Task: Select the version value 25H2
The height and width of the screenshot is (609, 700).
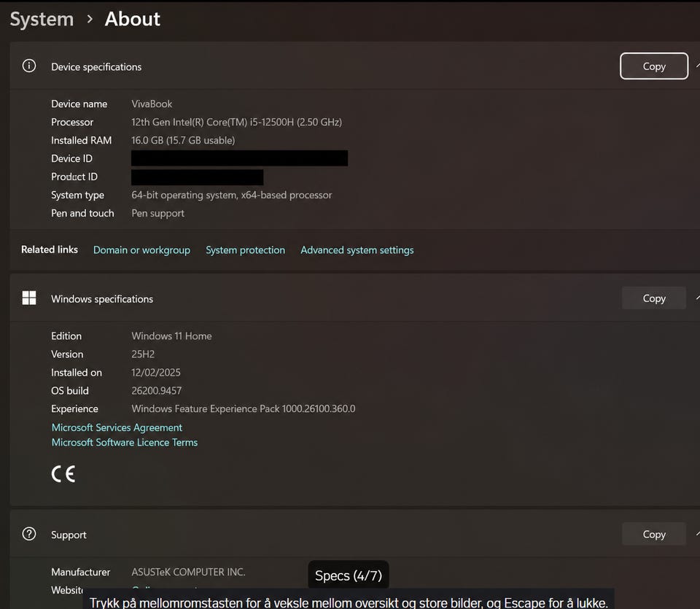Action: pos(143,354)
